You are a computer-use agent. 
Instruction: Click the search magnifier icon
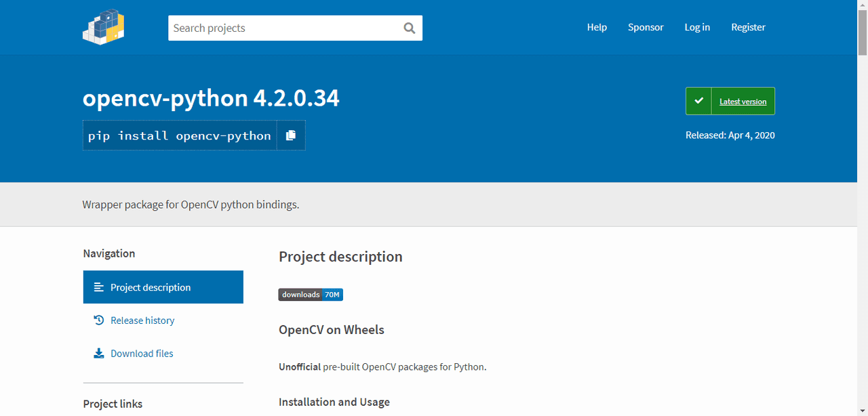click(x=409, y=28)
